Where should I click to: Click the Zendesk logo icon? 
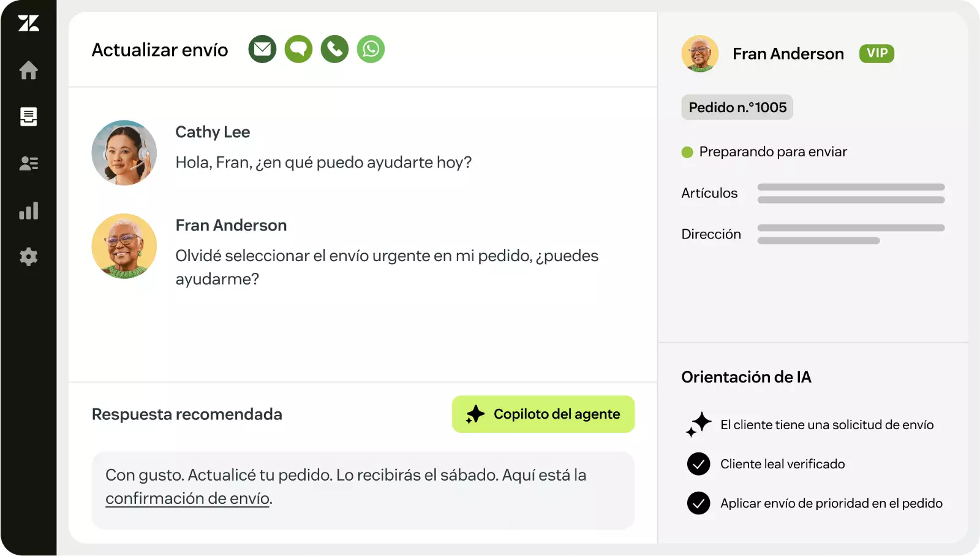pos(29,25)
